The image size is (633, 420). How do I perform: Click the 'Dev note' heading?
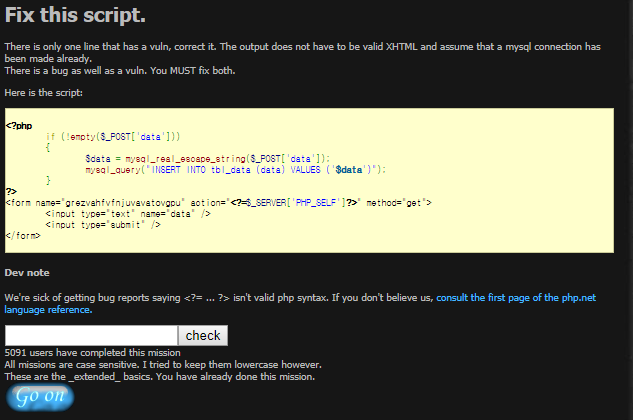27,273
